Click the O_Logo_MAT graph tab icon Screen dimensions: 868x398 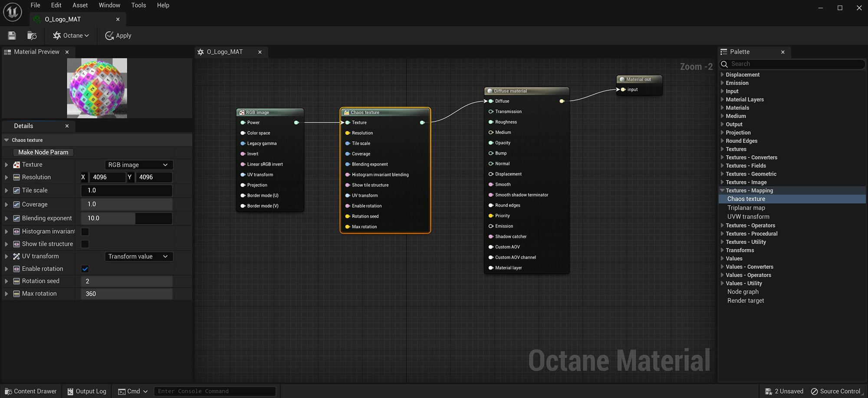click(201, 52)
